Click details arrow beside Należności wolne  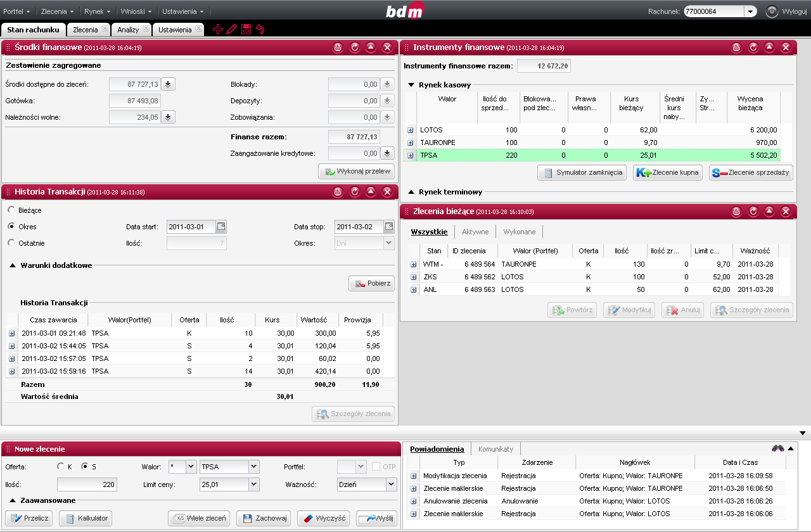point(168,117)
